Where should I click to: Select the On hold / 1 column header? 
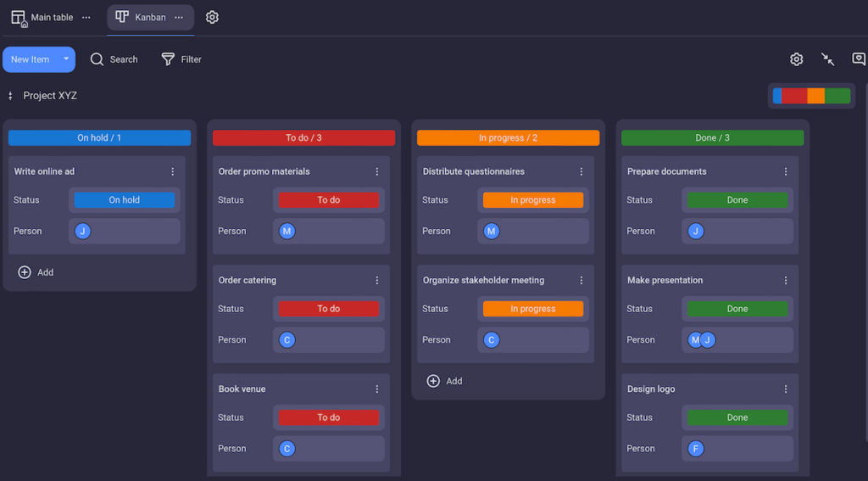pos(100,138)
